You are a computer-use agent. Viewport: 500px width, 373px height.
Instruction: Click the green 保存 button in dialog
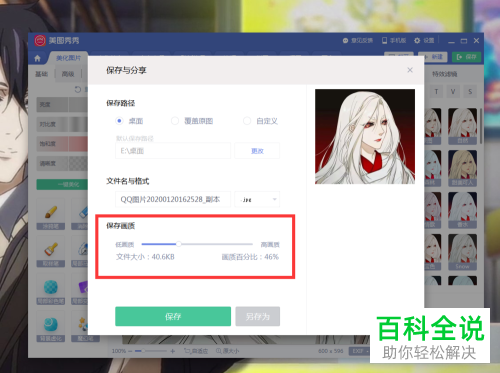pyautogui.click(x=173, y=316)
